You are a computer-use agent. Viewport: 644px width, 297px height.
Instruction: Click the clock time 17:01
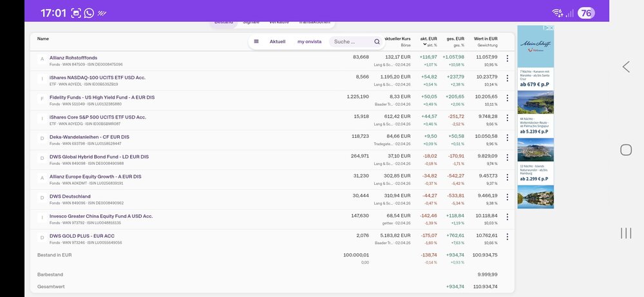[x=53, y=13]
